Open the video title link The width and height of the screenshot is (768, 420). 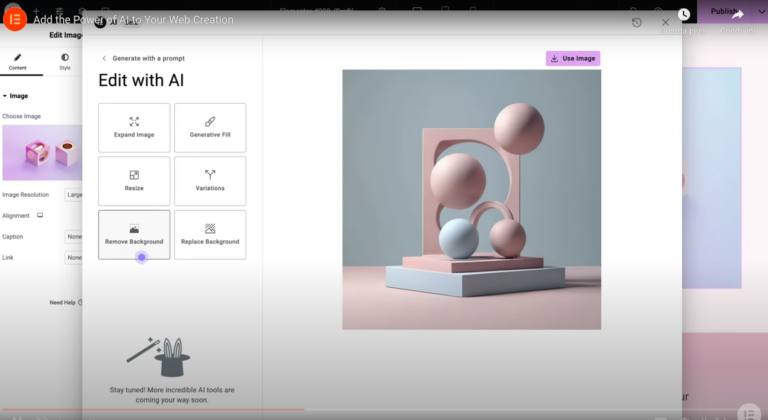click(133, 20)
